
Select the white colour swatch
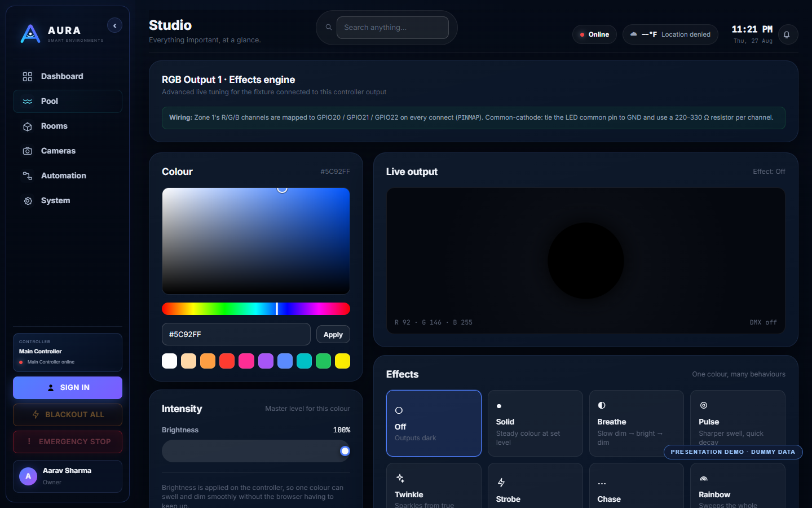click(169, 361)
